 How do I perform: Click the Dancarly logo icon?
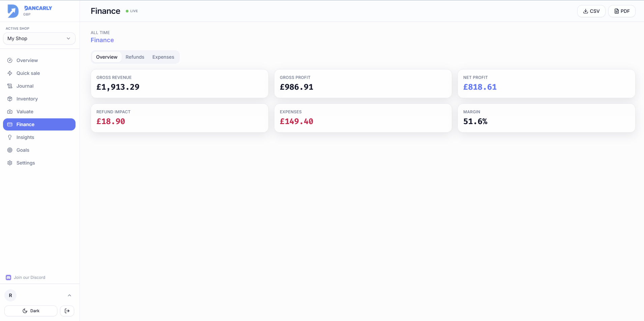(13, 11)
